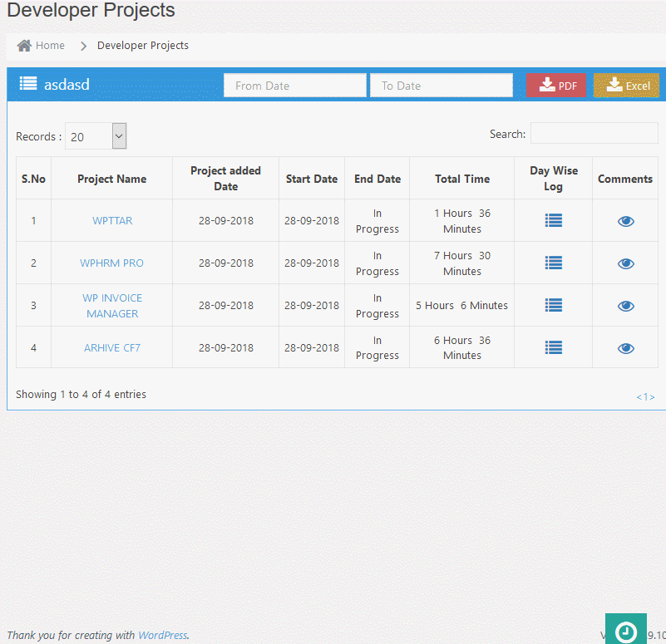
Task: View comments for ARHIVE CF7
Action: (625, 347)
